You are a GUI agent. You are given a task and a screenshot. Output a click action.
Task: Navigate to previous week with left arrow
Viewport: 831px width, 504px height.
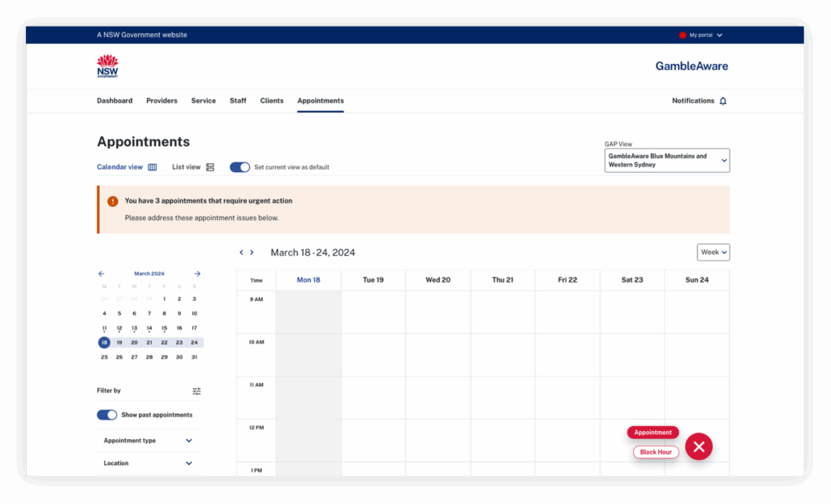point(241,252)
